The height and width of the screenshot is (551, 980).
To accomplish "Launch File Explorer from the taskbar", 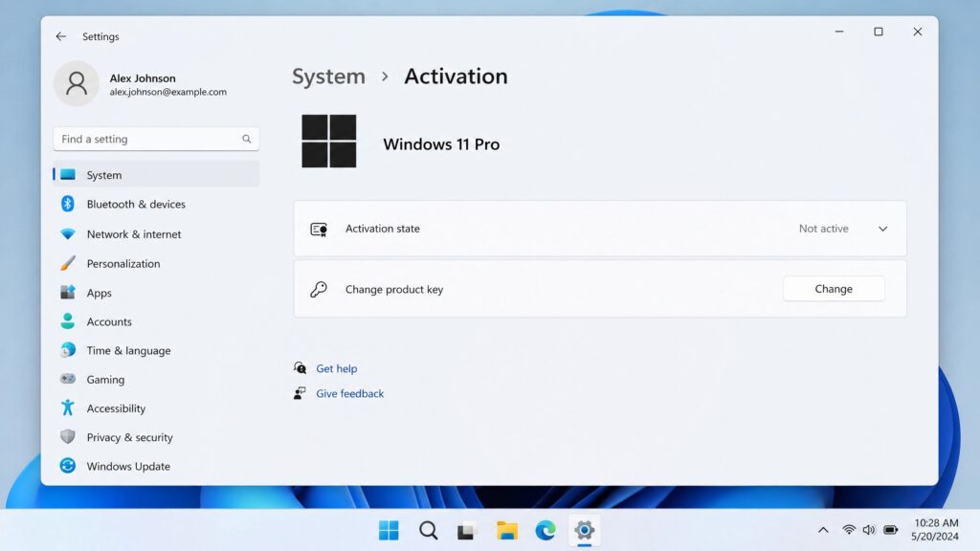I will click(x=507, y=530).
